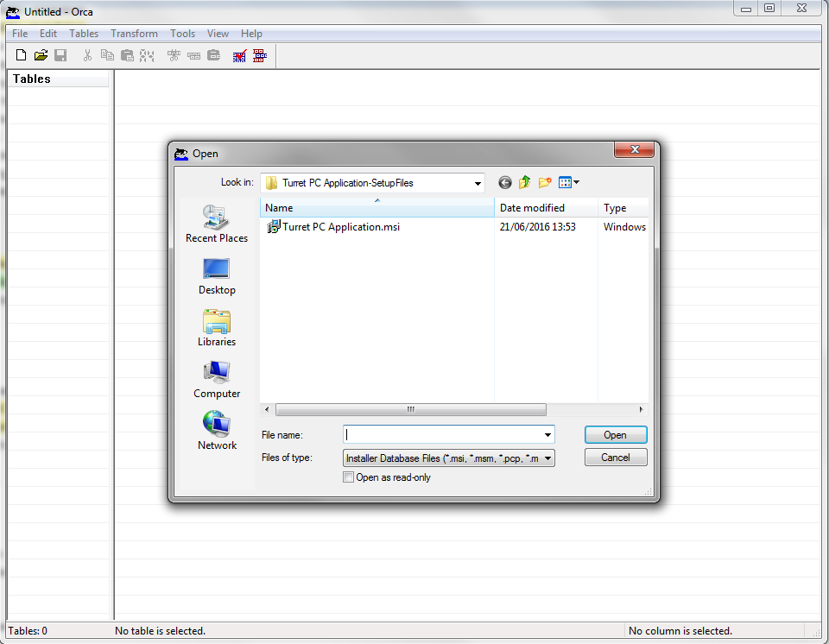
Task: Jump to Desktop location
Action: 217,276
